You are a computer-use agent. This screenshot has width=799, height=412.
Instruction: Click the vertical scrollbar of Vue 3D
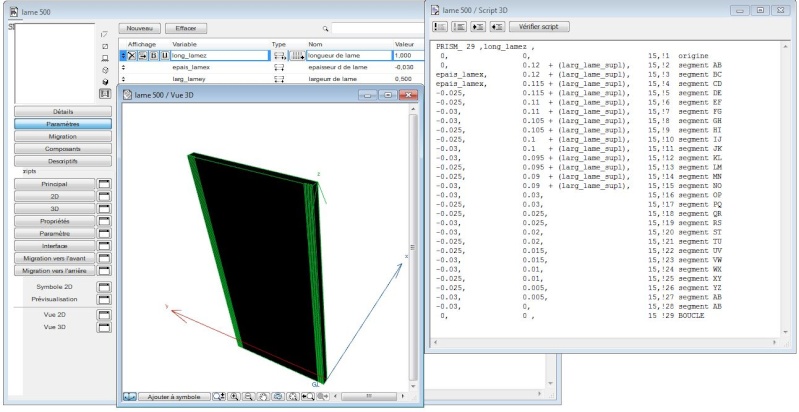point(413,247)
